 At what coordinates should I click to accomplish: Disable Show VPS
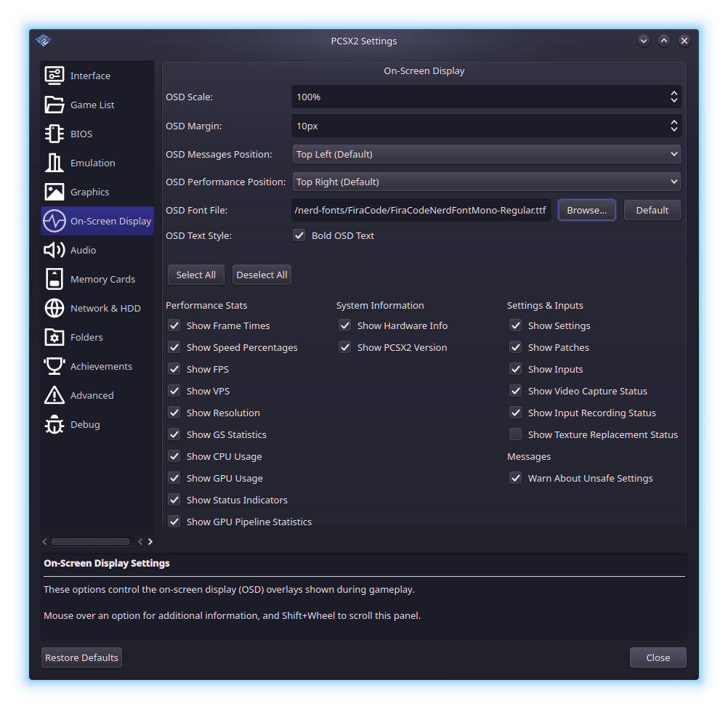tap(174, 391)
